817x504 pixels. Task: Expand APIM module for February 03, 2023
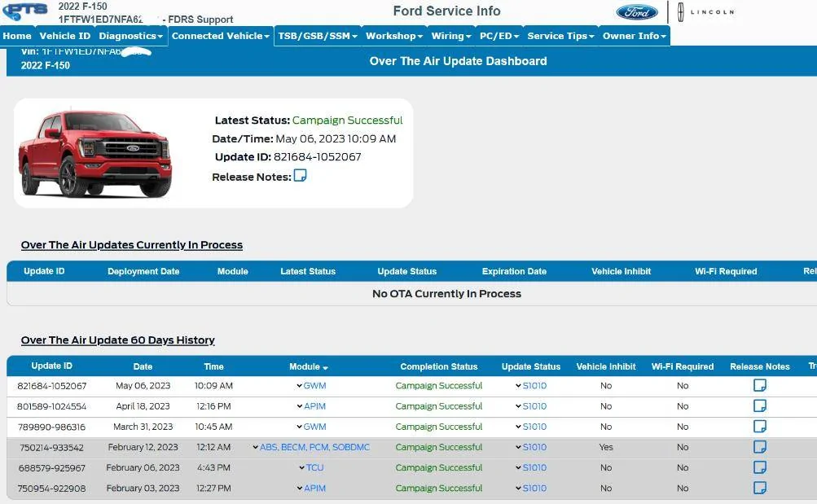[x=311, y=489]
